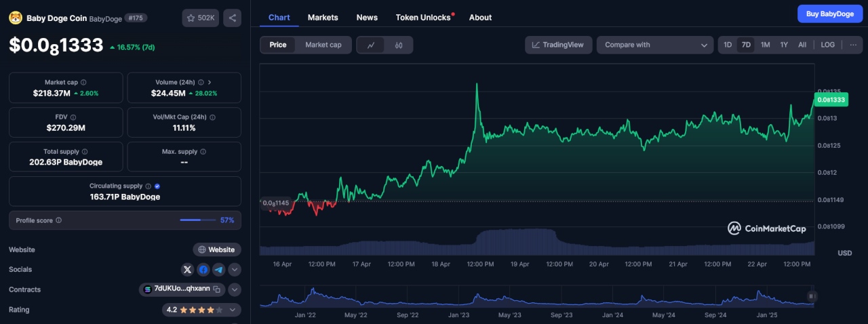The height and width of the screenshot is (324, 868).
Task: Open the share icon button
Action: 233,18
